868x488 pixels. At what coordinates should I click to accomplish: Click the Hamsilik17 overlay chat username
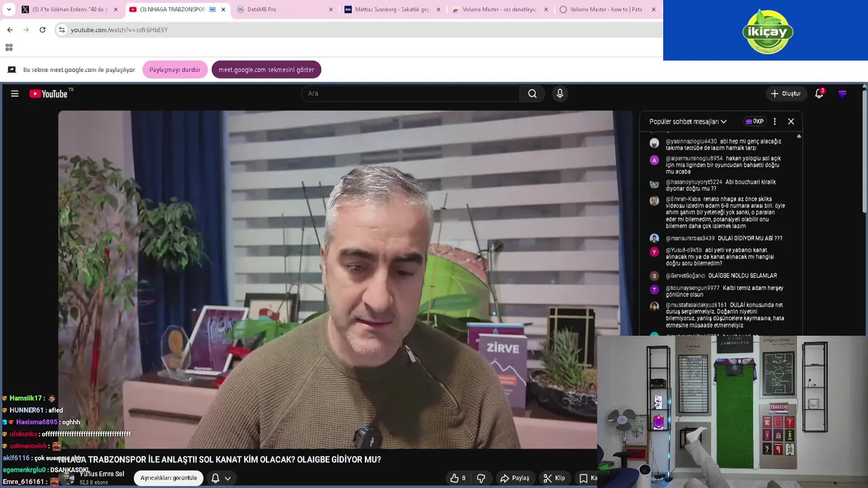(25, 398)
